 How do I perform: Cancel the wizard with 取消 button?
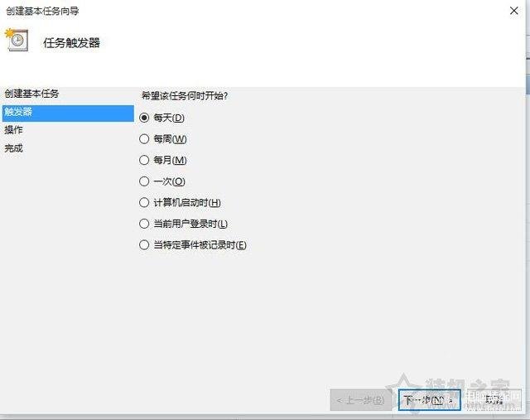click(494, 400)
